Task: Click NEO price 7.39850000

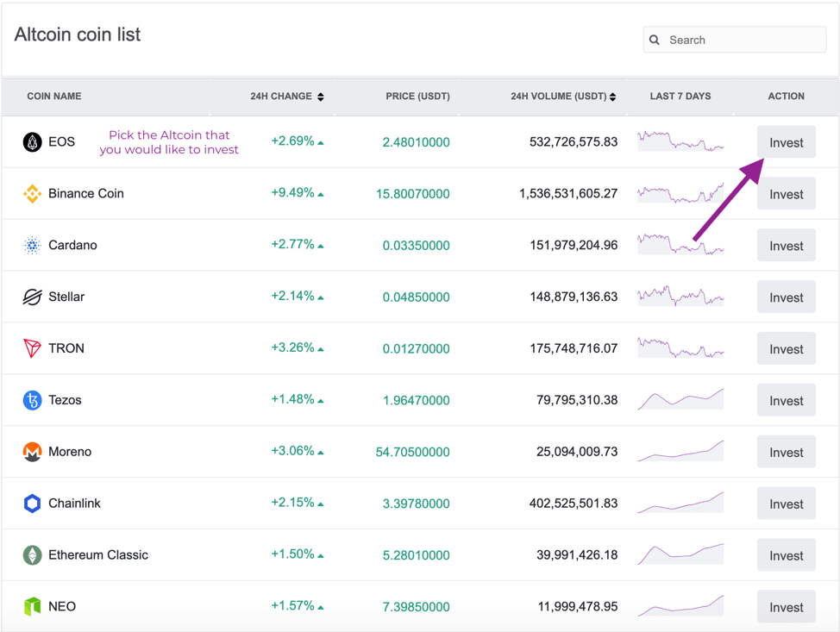Action: [x=417, y=607]
